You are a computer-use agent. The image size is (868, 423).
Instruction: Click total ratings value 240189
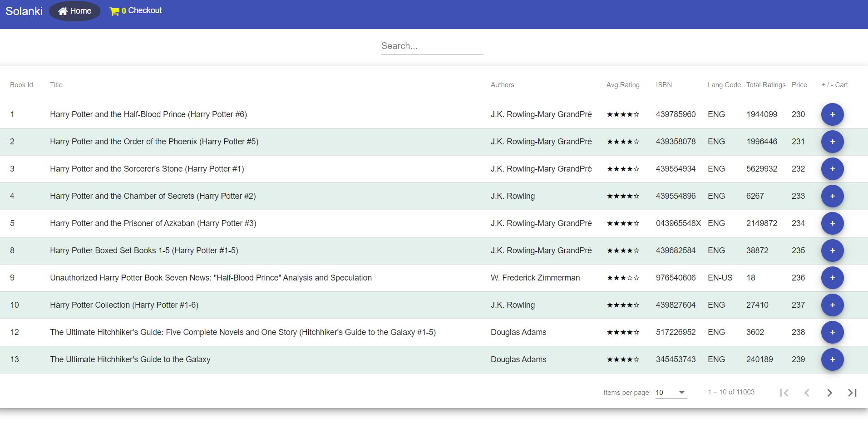759,359
